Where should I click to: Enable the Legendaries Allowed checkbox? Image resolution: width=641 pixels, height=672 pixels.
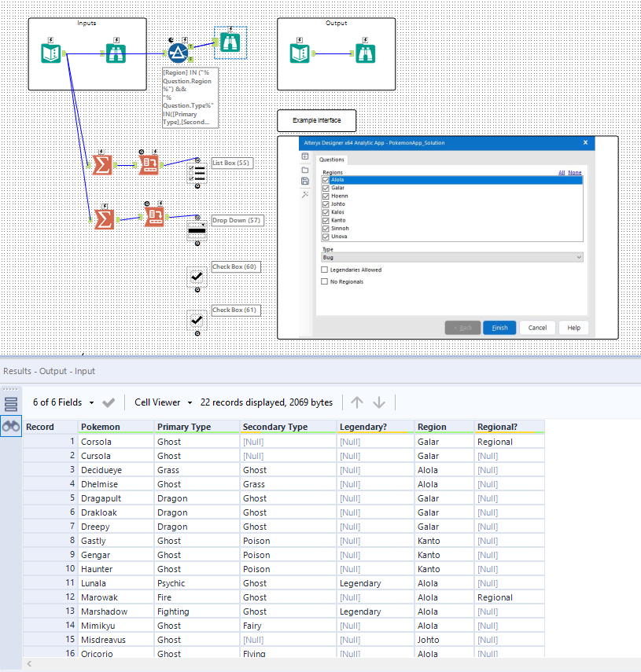[x=325, y=270]
